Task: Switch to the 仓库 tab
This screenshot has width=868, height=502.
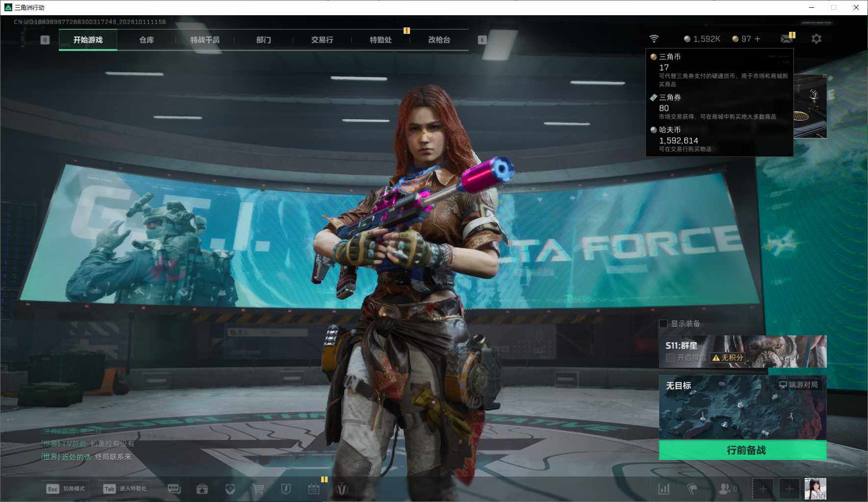Action: 147,40
